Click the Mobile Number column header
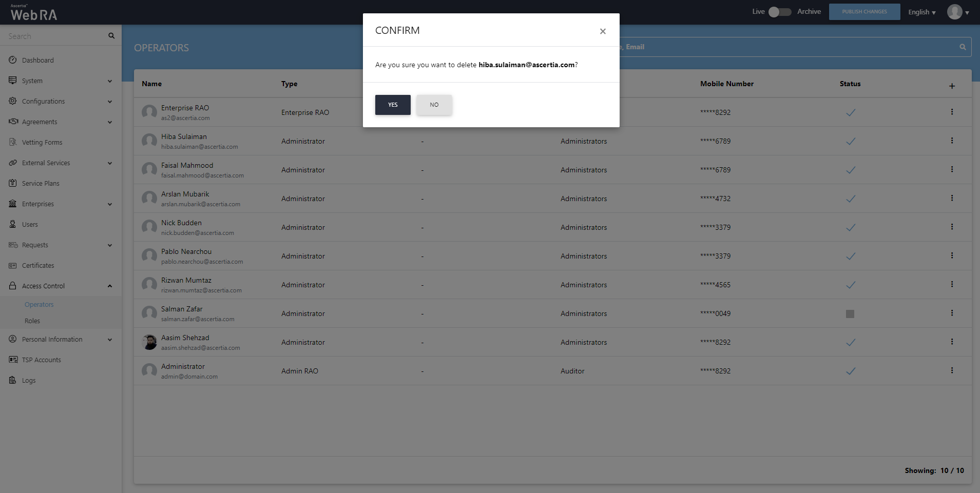980x493 pixels. (x=727, y=84)
